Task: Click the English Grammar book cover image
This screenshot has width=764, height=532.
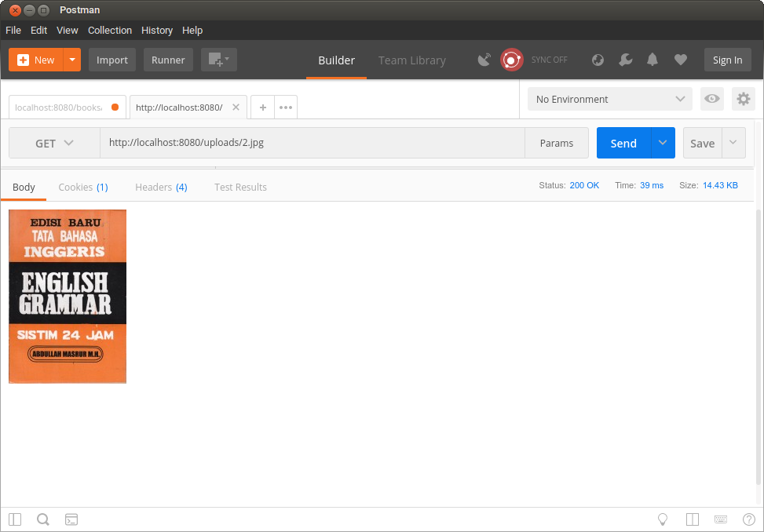Action: click(67, 296)
